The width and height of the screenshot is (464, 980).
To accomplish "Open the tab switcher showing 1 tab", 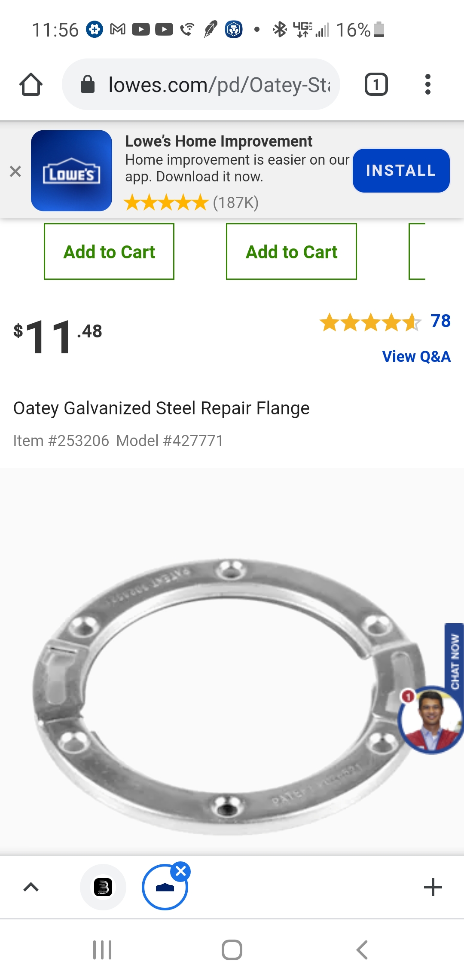I will (x=376, y=85).
